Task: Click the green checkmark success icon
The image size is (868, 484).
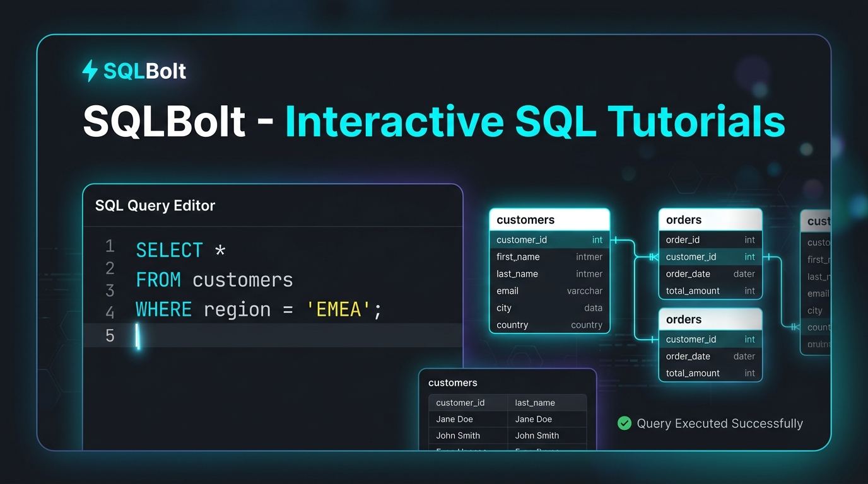Action: 625,423
